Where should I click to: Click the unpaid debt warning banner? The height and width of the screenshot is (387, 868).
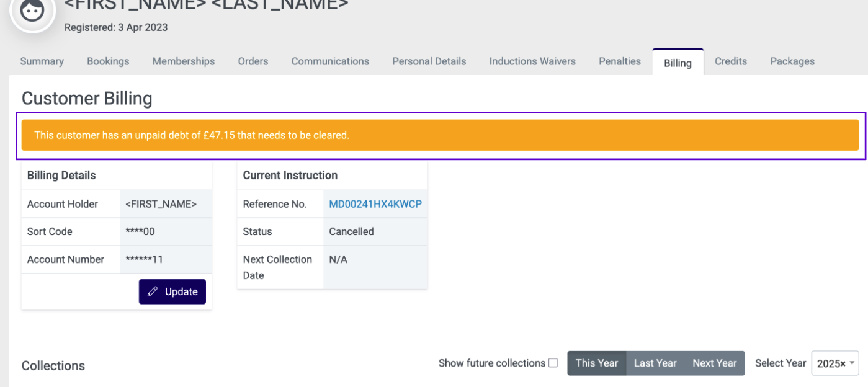pyautogui.click(x=440, y=135)
